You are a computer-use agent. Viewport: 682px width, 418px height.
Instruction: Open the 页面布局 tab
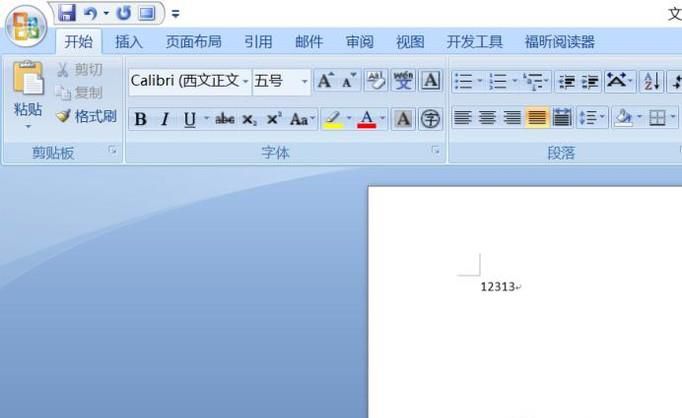tap(194, 42)
